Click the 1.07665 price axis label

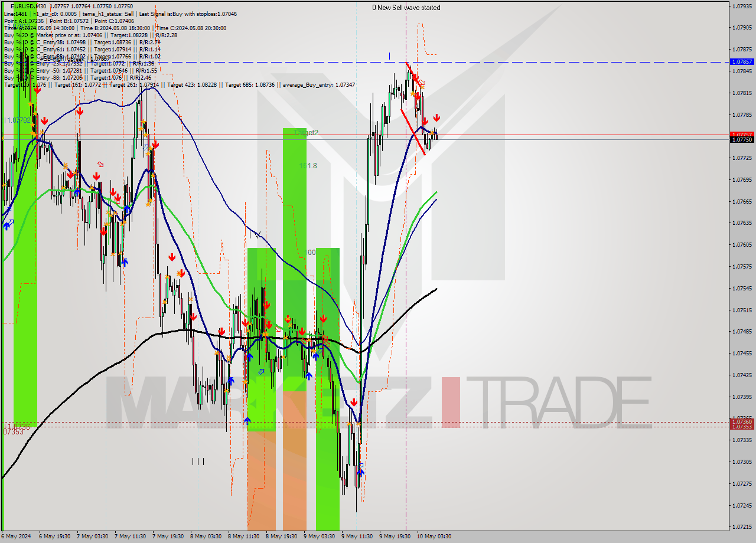(742, 201)
